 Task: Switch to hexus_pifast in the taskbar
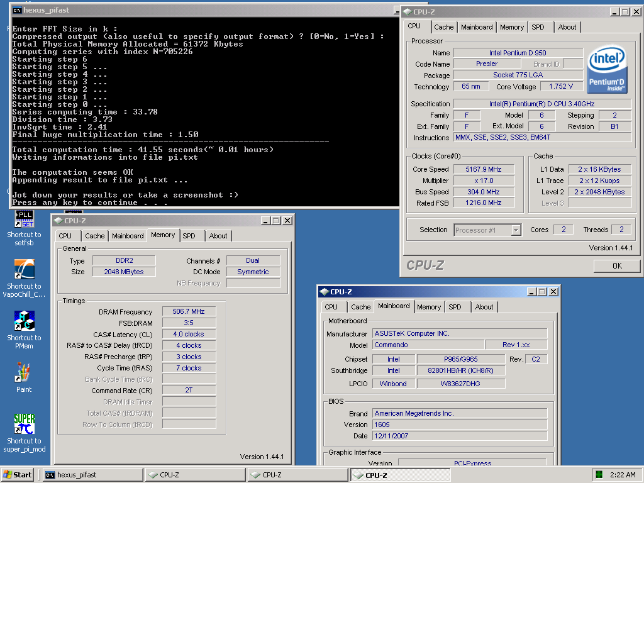click(x=93, y=475)
